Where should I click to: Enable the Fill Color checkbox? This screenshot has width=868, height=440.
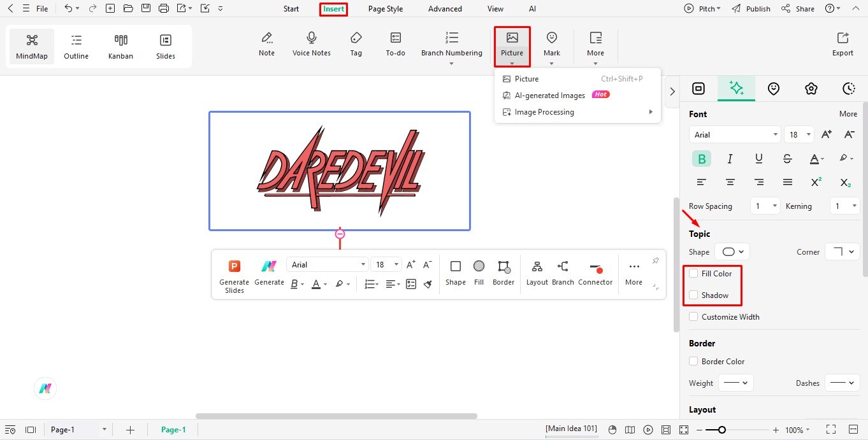click(x=693, y=273)
